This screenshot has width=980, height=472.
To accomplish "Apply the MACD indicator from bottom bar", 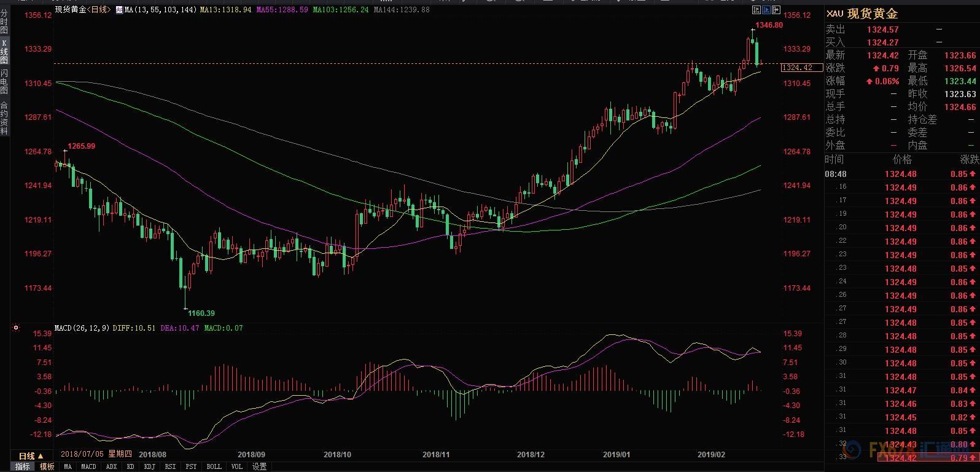I will pyautogui.click(x=88, y=467).
